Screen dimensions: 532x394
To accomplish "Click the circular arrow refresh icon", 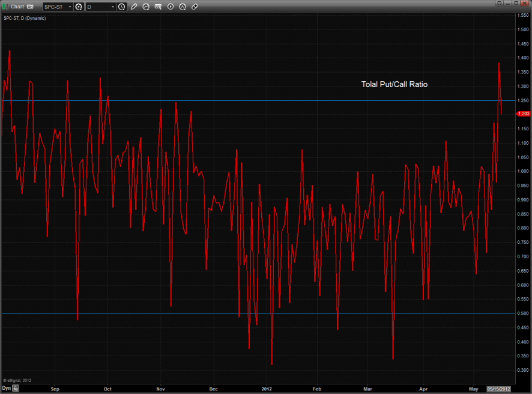I will coord(147,7).
